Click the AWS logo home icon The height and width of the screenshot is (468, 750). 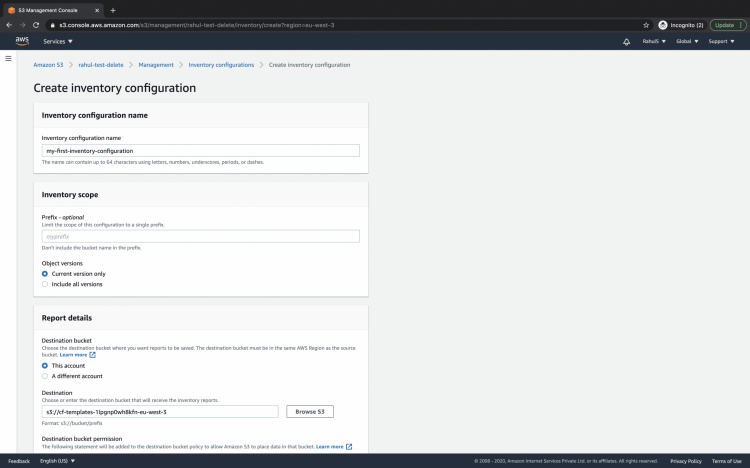click(22, 41)
